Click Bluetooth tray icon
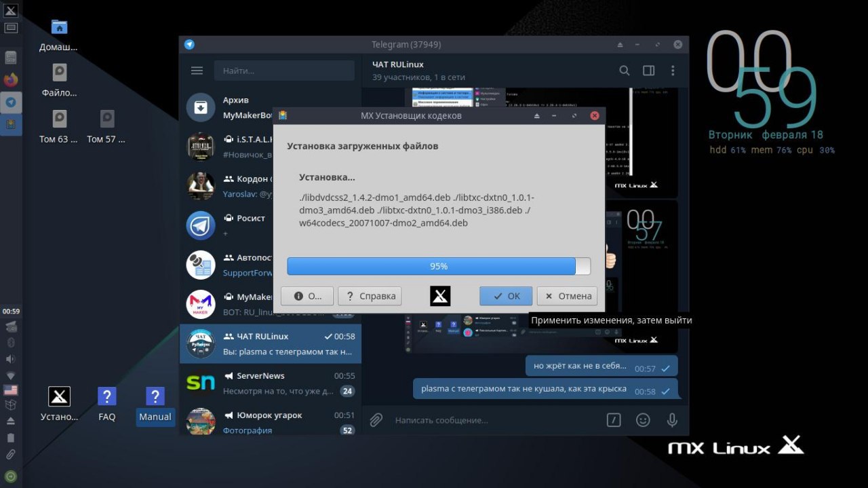This screenshot has height=488, width=868. click(x=11, y=342)
